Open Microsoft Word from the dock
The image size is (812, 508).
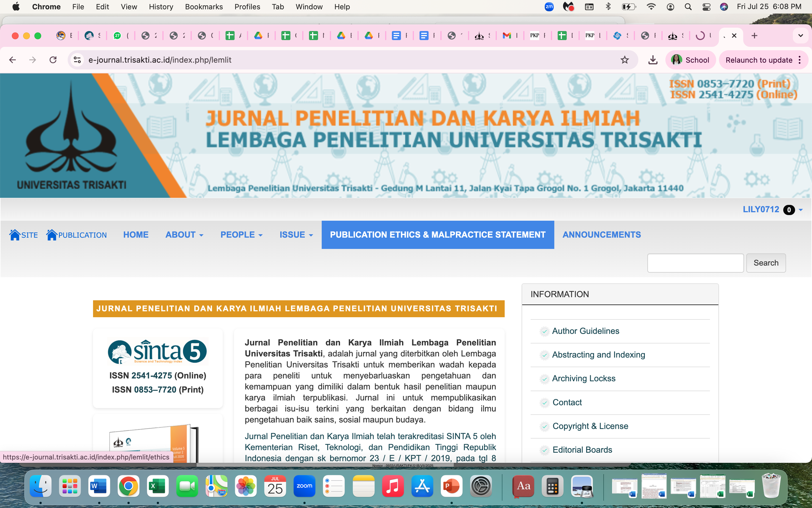pyautogui.click(x=99, y=486)
